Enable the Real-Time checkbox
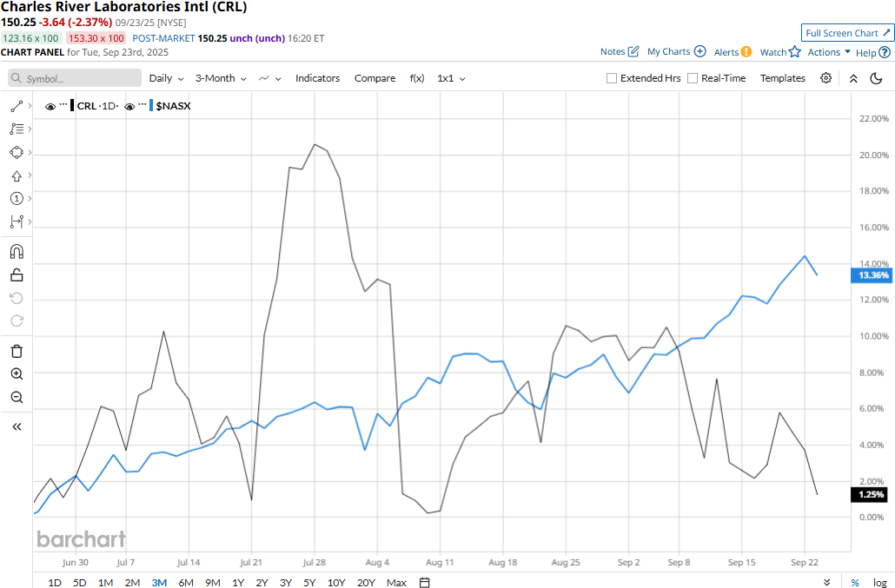895x588 pixels. click(693, 78)
